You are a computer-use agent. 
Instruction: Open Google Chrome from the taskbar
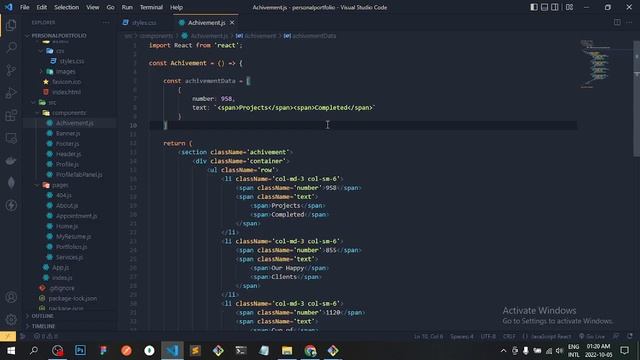[310, 350]
